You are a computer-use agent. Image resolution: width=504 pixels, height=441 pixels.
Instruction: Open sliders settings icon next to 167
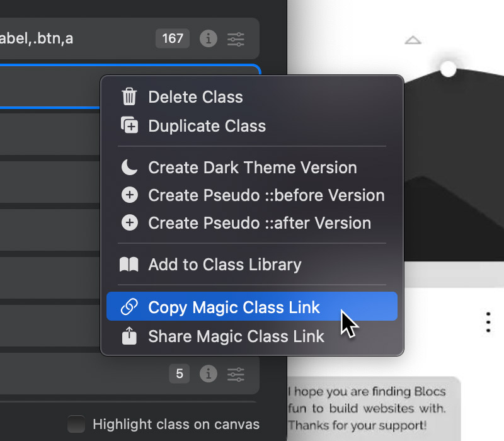(236, 39)
